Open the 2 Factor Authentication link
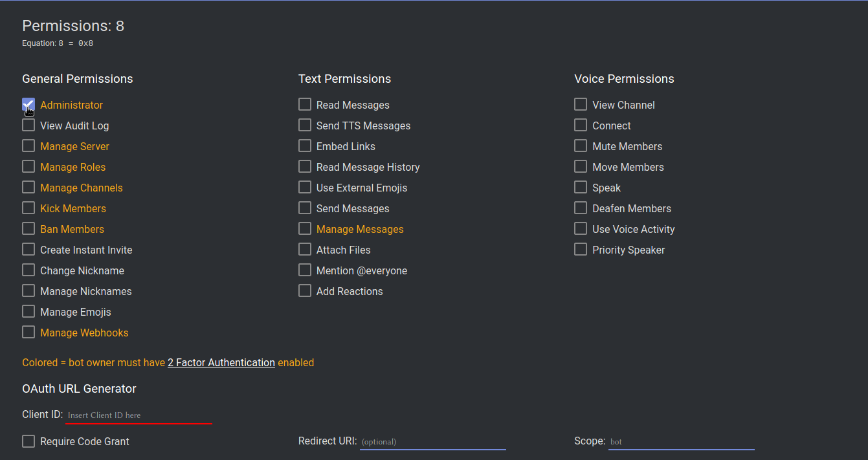This screenshot has width=868, height=460. pyautogui.click(x=221, y=363)
